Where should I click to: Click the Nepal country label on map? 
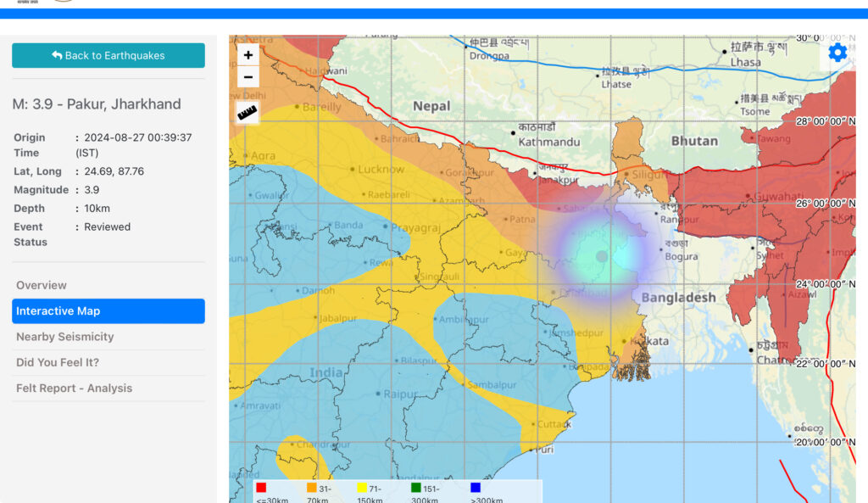point(431,106)
